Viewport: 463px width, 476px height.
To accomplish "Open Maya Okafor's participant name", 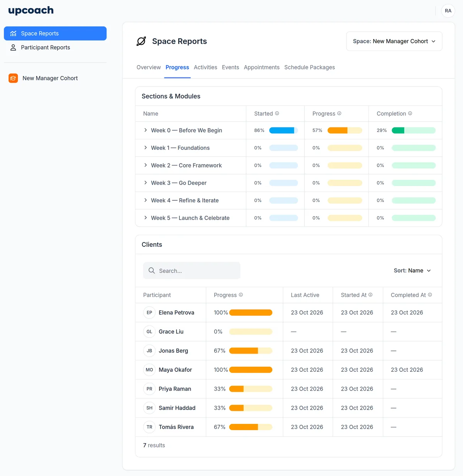I will (x=175, y=370).
